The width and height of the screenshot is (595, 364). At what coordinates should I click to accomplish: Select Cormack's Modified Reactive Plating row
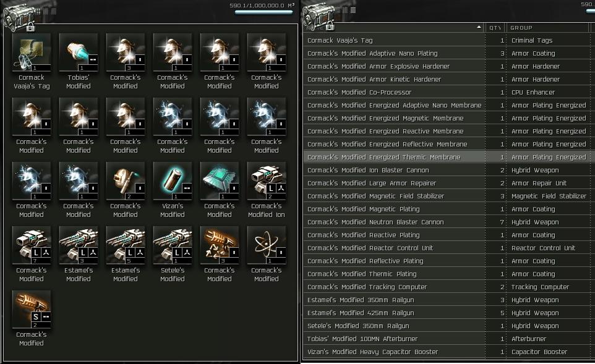tap(449, 235)
